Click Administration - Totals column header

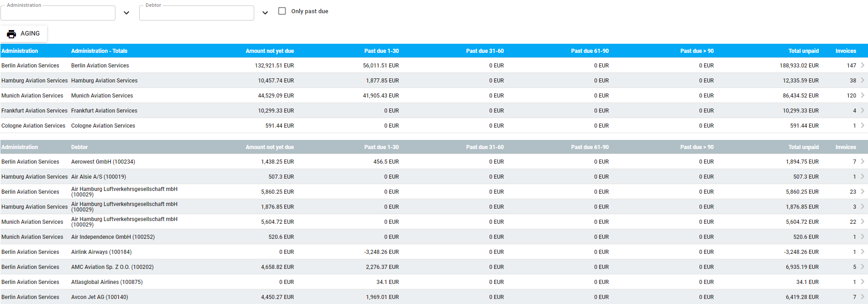coord(99,51)
